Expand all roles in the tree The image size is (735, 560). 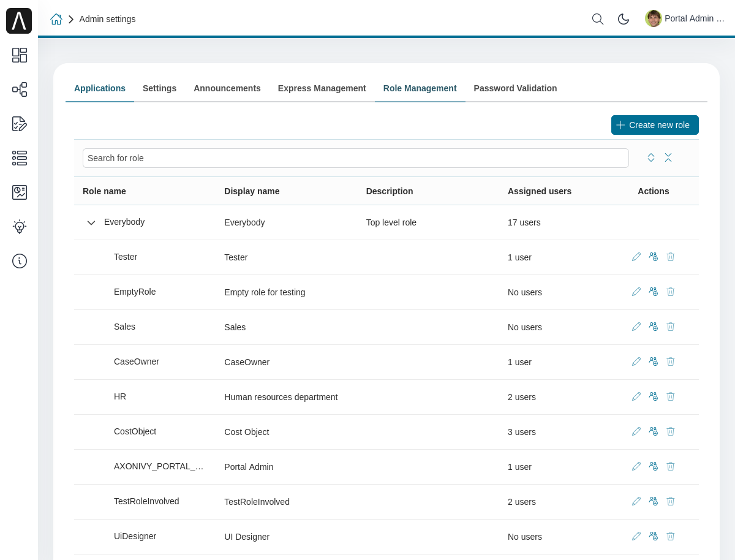(651, 157)
